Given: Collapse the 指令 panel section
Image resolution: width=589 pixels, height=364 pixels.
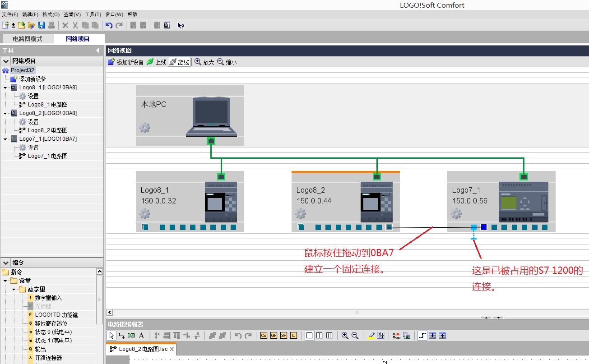Looking at the screenshot, I should coord(6,263).
